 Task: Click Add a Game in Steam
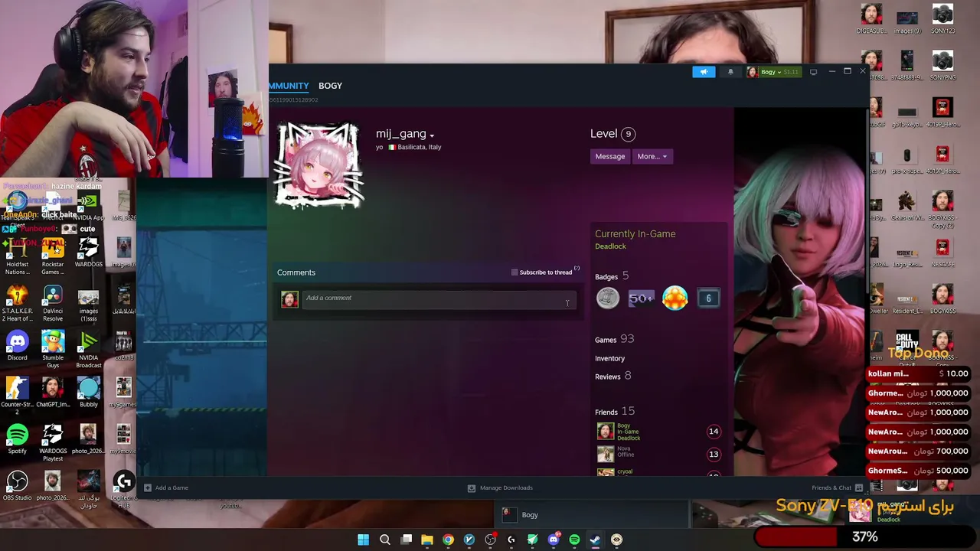pos(166,487)
